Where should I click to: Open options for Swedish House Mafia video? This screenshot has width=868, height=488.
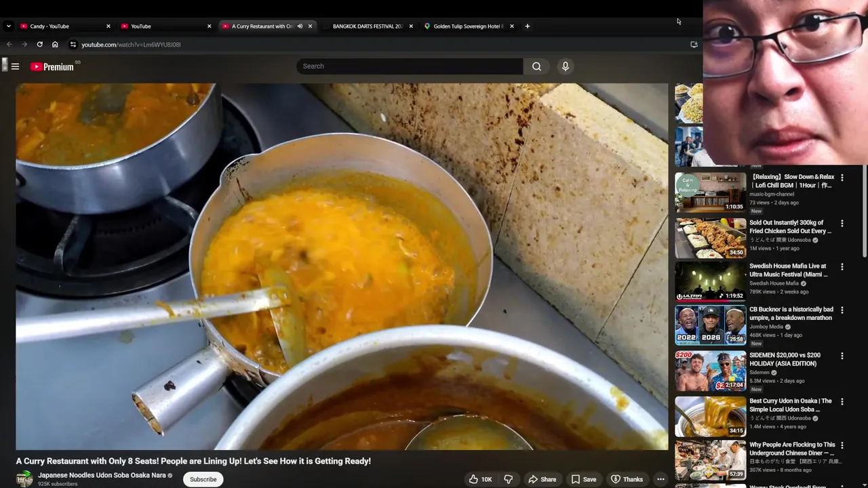click(x=842, y=267)
